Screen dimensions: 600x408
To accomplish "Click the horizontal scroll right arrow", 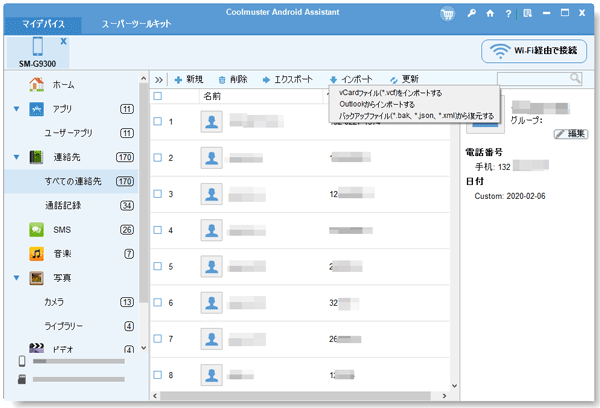I will tap(444, 396).
